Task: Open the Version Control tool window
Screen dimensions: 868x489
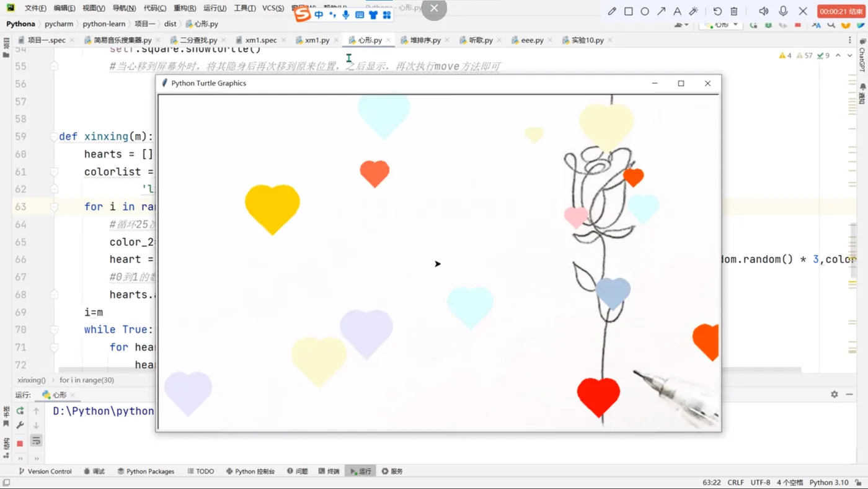Action: tap(45, 472)
